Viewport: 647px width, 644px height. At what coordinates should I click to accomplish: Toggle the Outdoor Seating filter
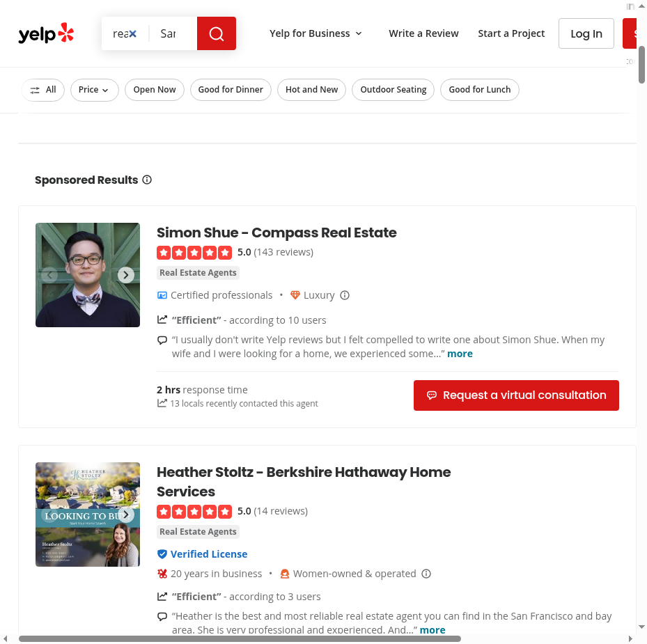tap(393, 90)
